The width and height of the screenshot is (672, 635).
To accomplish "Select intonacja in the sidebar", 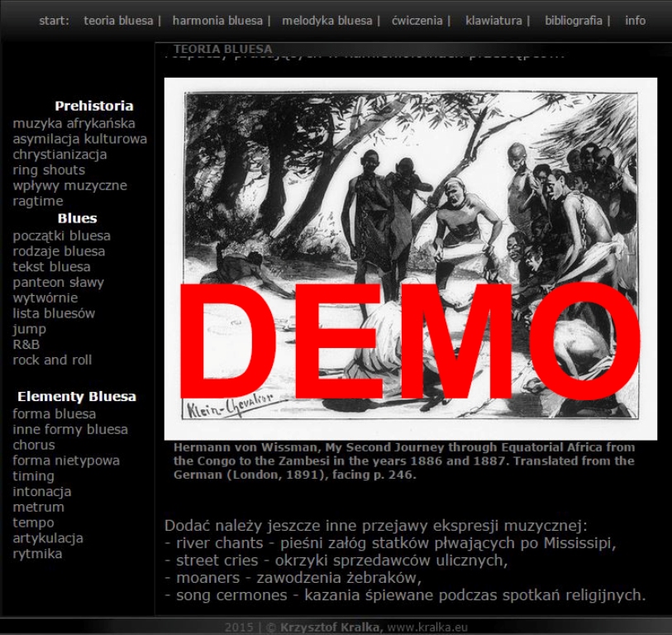I will 42,491.
